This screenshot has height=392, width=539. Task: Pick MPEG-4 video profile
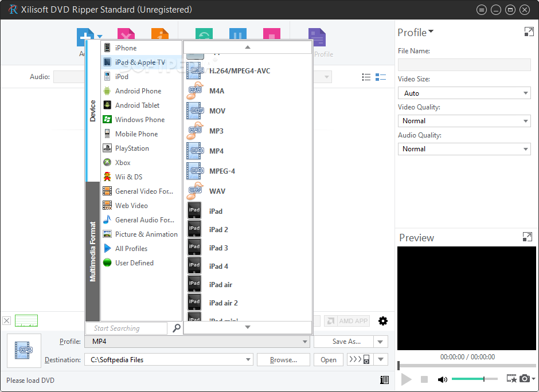tap(248, 171)
